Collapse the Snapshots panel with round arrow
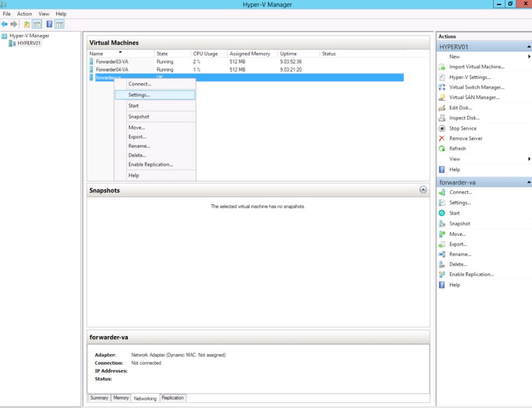This screenshot has width=532, height=408. click(423, 189)
